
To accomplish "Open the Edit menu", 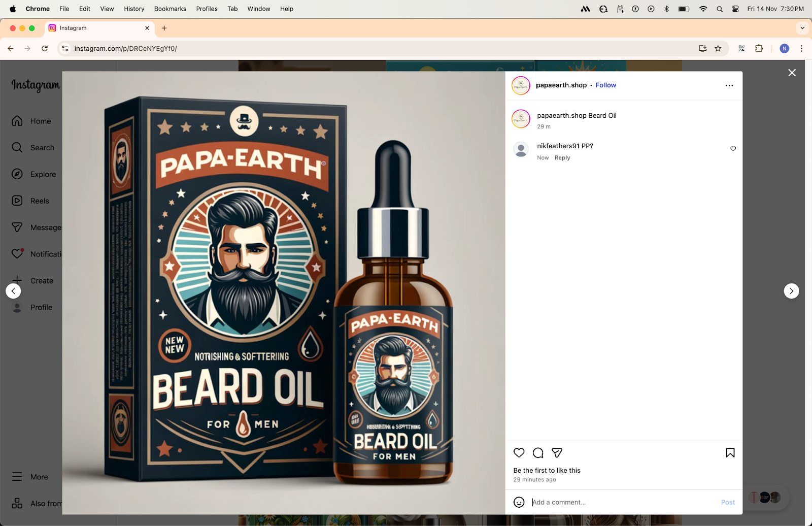I will pos(85,9).
